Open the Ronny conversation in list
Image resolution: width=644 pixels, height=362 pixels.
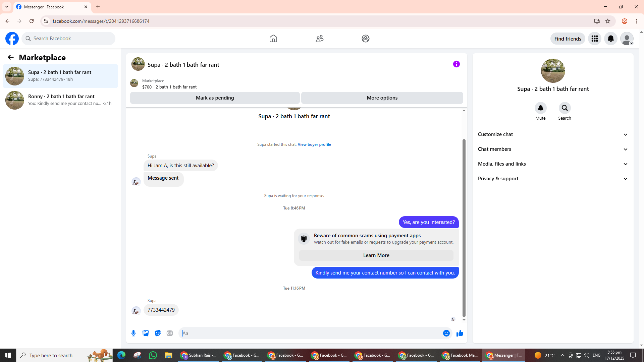(x=60, y=100)
